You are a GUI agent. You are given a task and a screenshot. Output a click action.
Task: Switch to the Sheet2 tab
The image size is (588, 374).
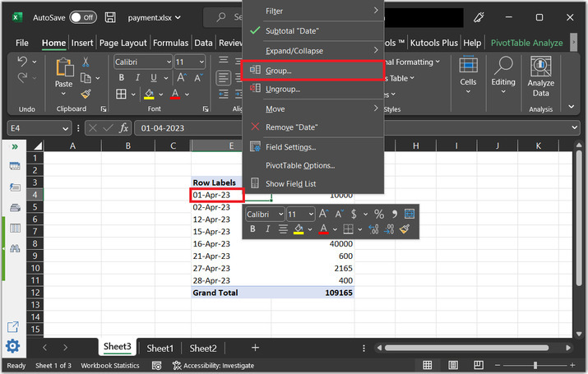pos(203,349)
